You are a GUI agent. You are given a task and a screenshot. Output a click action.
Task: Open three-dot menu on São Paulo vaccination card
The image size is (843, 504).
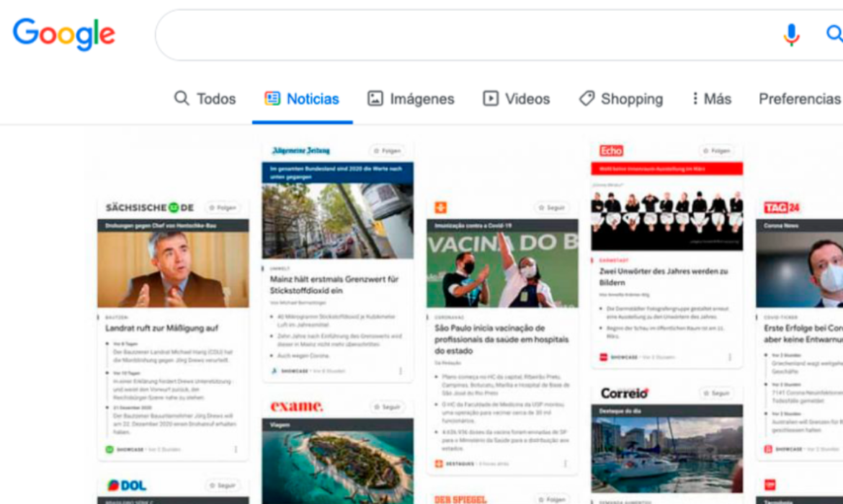(x=565, y=464)
